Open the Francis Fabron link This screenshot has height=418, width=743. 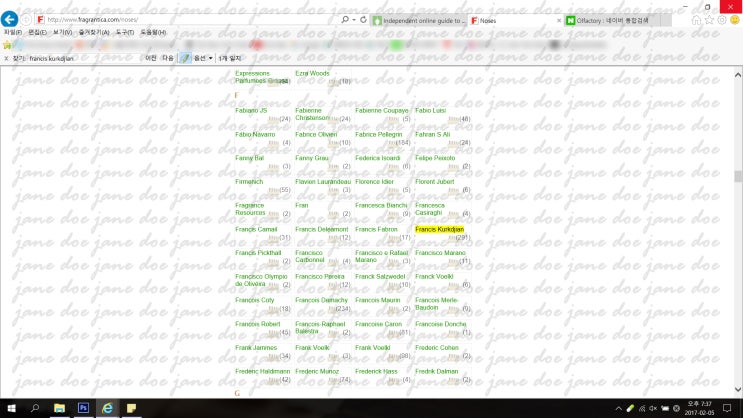(376, 229)
